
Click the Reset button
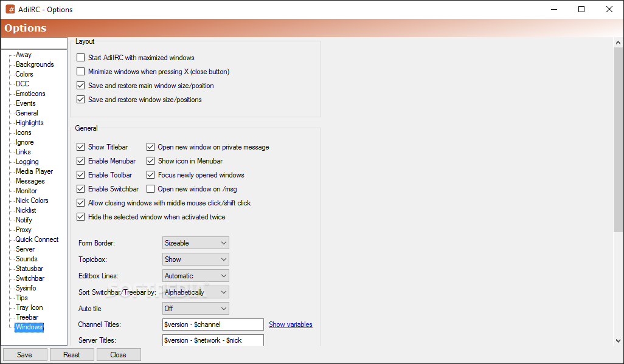click(72, 354)
